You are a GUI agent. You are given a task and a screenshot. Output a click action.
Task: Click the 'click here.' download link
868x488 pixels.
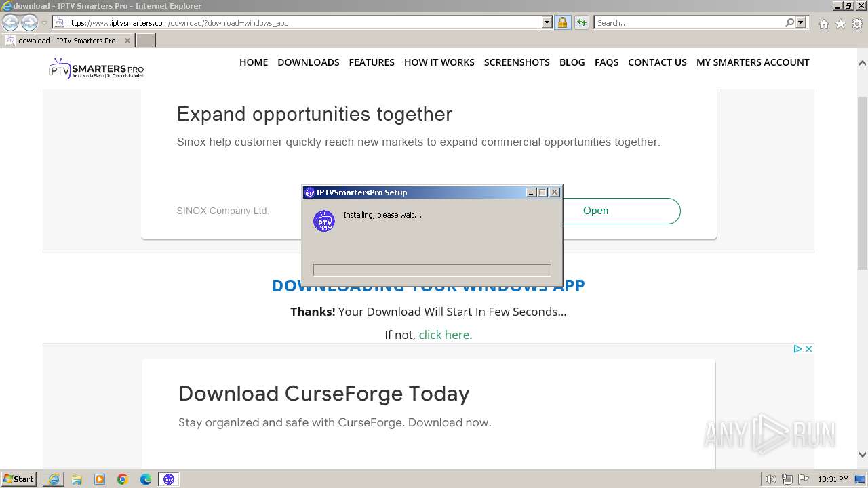(446, 335)
